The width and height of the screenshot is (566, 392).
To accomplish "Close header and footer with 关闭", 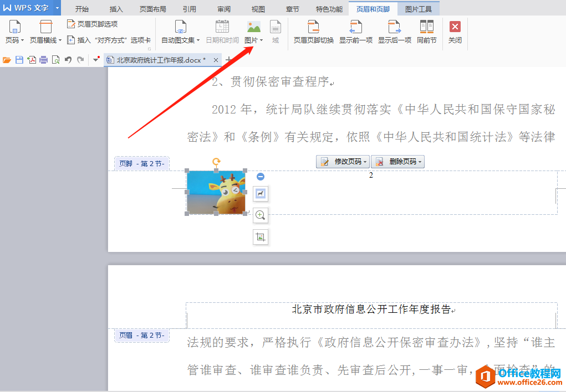I will (455, 32).
